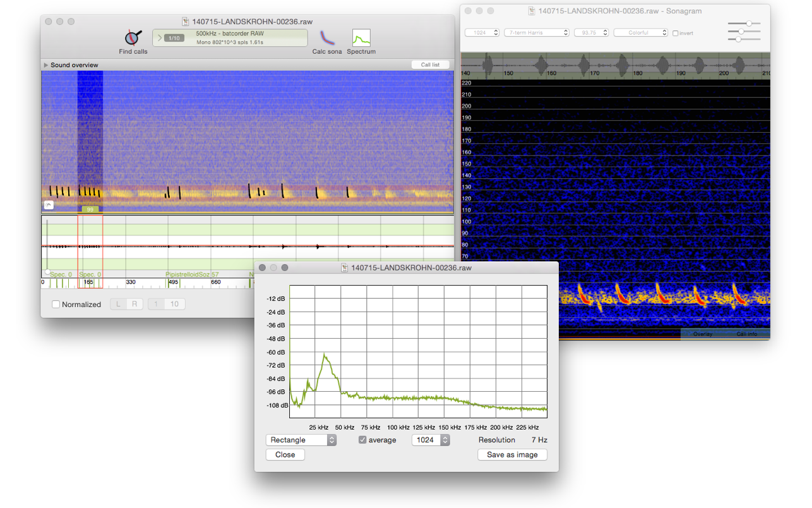
Task: Select the Overlay tab in Sonagram
Action: tap(702, 334)
